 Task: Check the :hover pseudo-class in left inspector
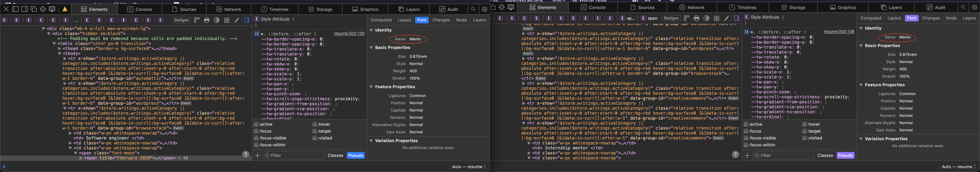[x=315, y=124]
